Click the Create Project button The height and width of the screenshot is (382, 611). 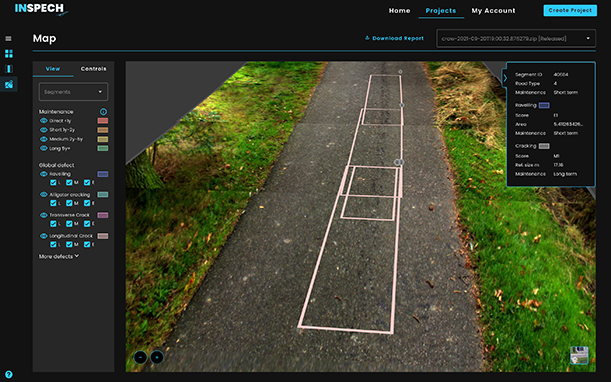(570, 11)
